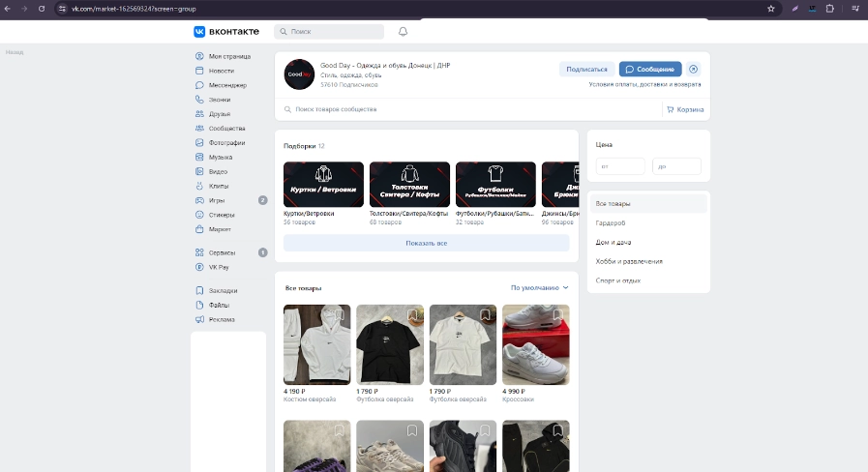Click the Стикеры smiley icon

pos(199,215)
